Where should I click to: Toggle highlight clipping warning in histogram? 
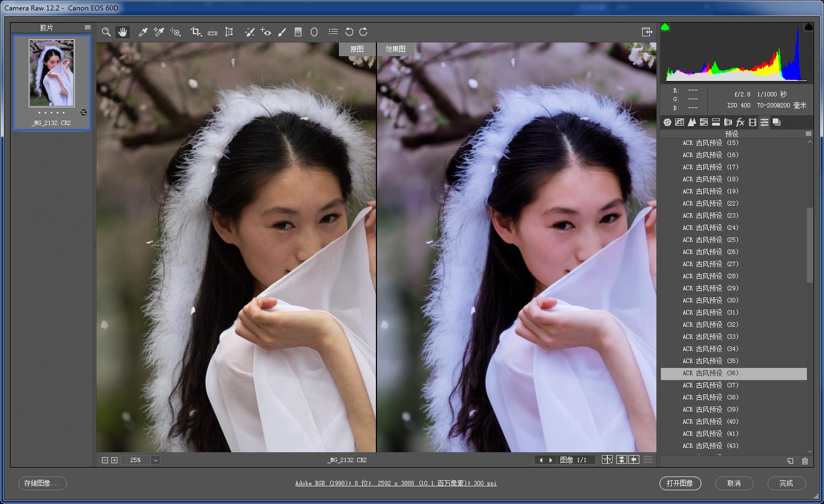click(808, 27)
